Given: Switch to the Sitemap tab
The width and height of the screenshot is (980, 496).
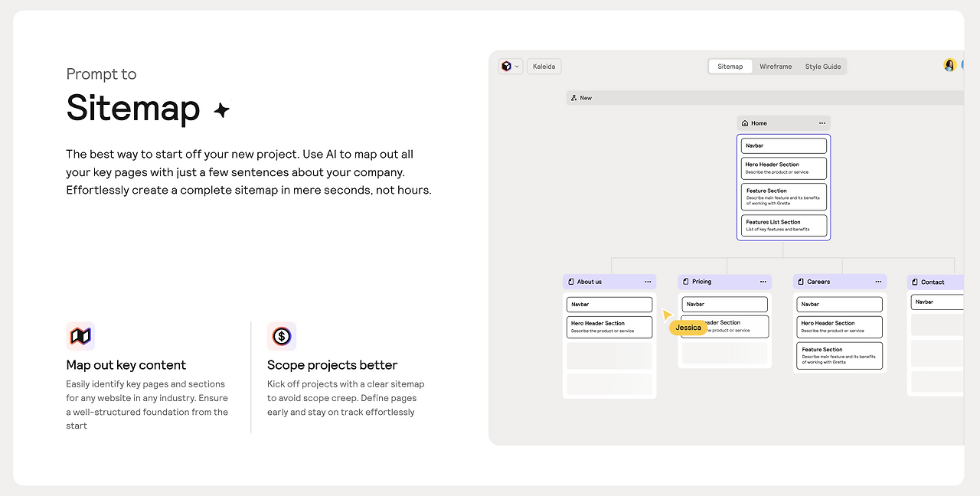Looking at the screenshot, I should coord(730,67).
